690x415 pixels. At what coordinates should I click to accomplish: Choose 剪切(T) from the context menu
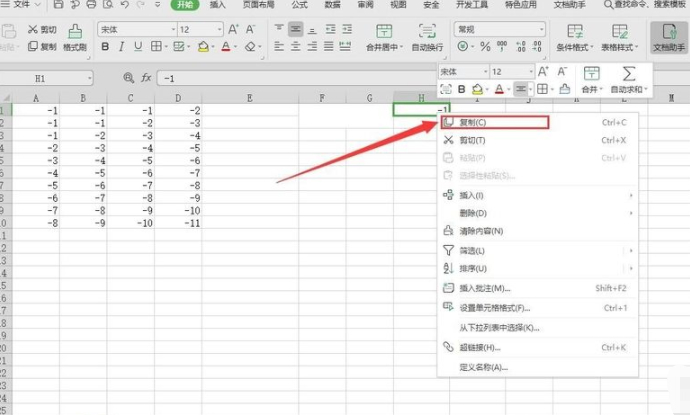tap(539, 140)
